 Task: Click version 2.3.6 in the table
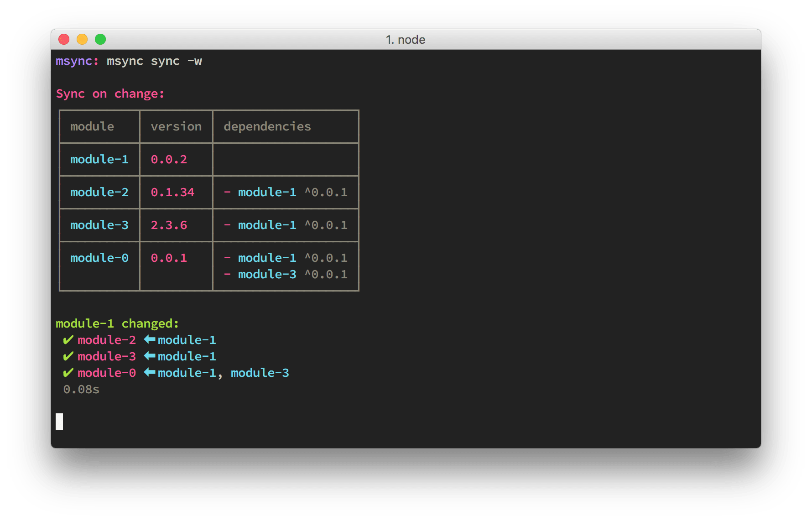click(x=169, y=225)
